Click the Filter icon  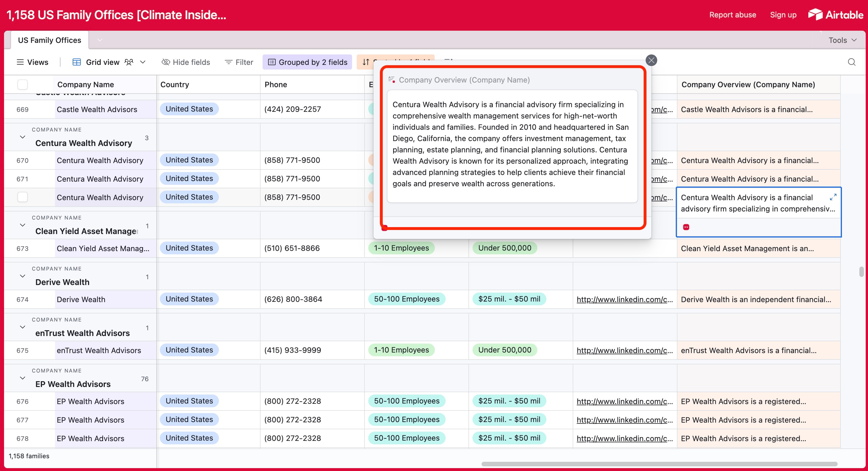(x=228, y=62)
